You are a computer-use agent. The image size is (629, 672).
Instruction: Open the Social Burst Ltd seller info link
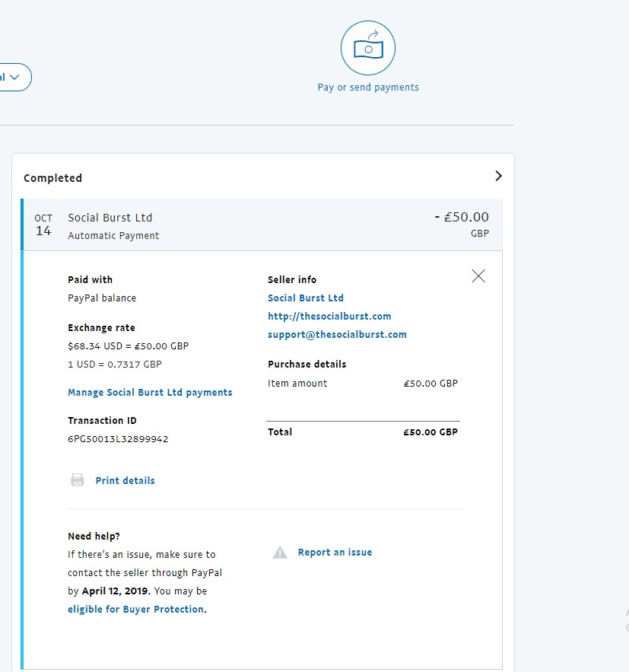306,298
